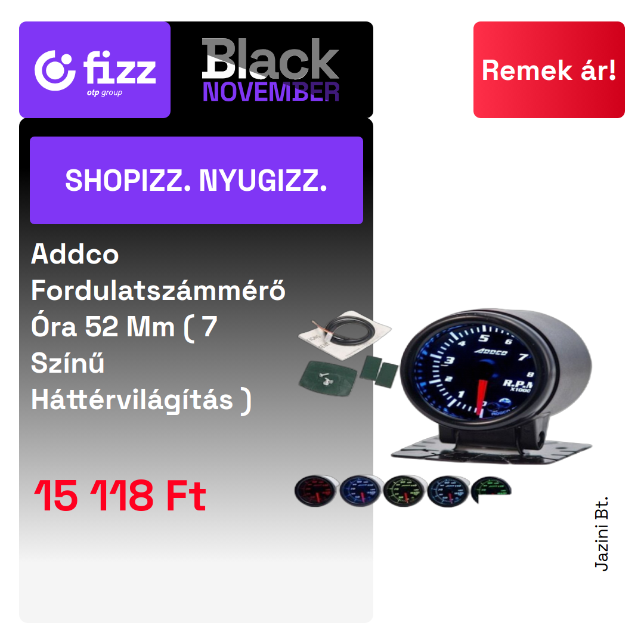Select the blue backlight gauge thumbnail
Screen dimensions: 644x644
pos(360,490)
